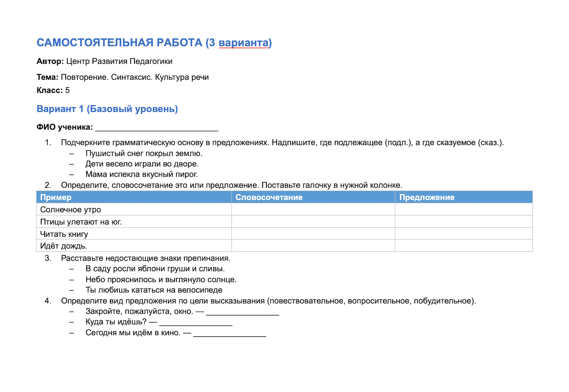Click the Автор line text
The width and height of the screenshot is (569, 392).
[105, 61]
